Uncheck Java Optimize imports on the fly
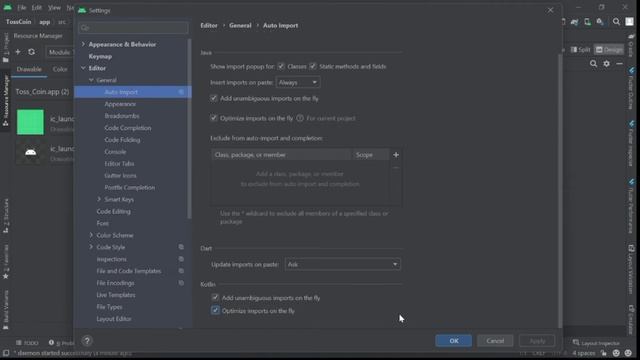This screenshot has width=640, height=360. click(213, 118)
